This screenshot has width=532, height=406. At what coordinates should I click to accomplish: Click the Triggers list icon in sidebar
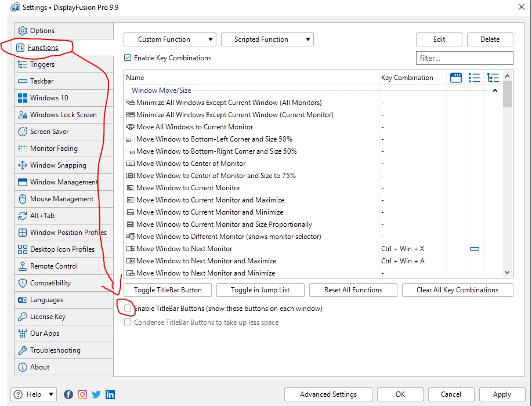(23, 64)
